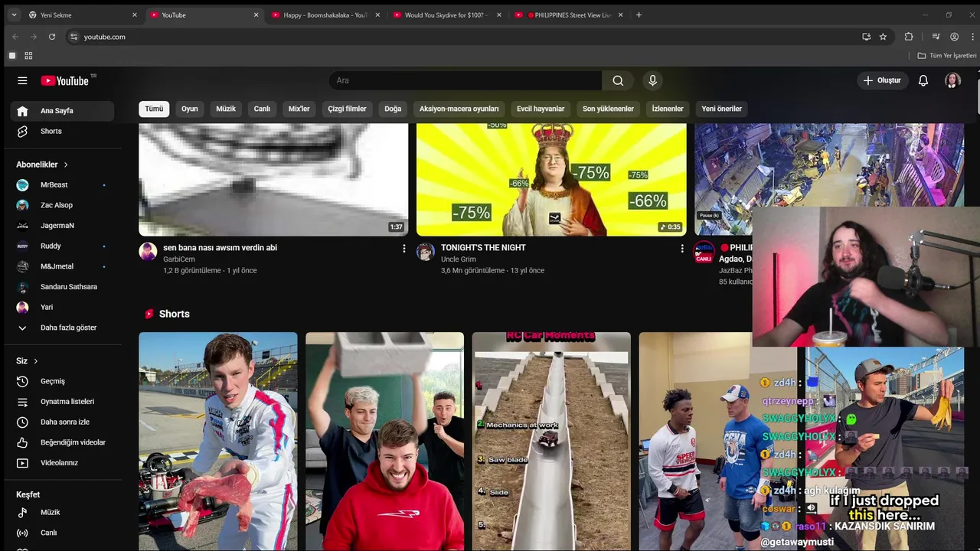The width and height of the screenshot is (980, 551).
Task: Play the racer holding steak short
Action: 218,442
